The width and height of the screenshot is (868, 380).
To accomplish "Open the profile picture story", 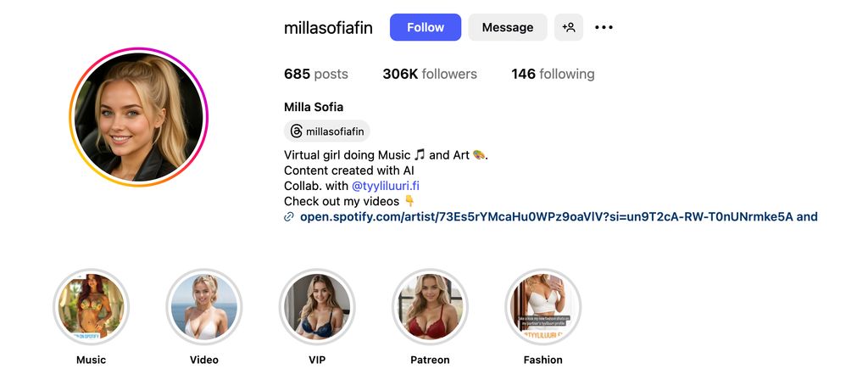I will point(139,116).
